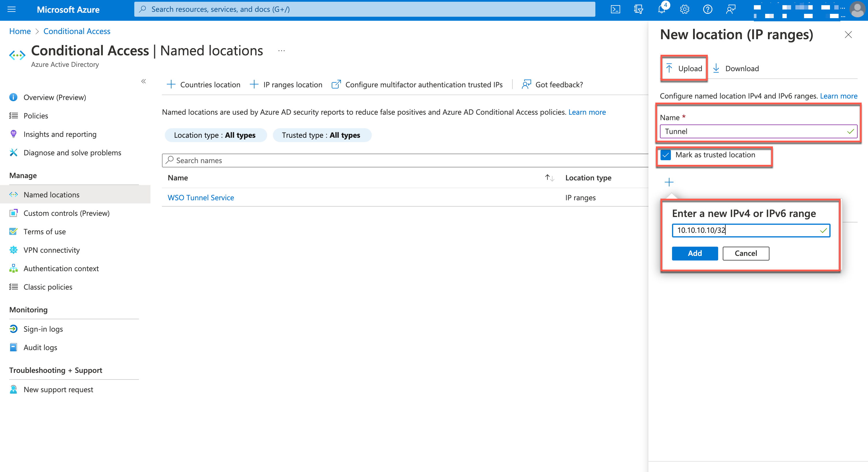Send feedback using the smiley icon
Screen dimensions: 868x472
(731, 9)
